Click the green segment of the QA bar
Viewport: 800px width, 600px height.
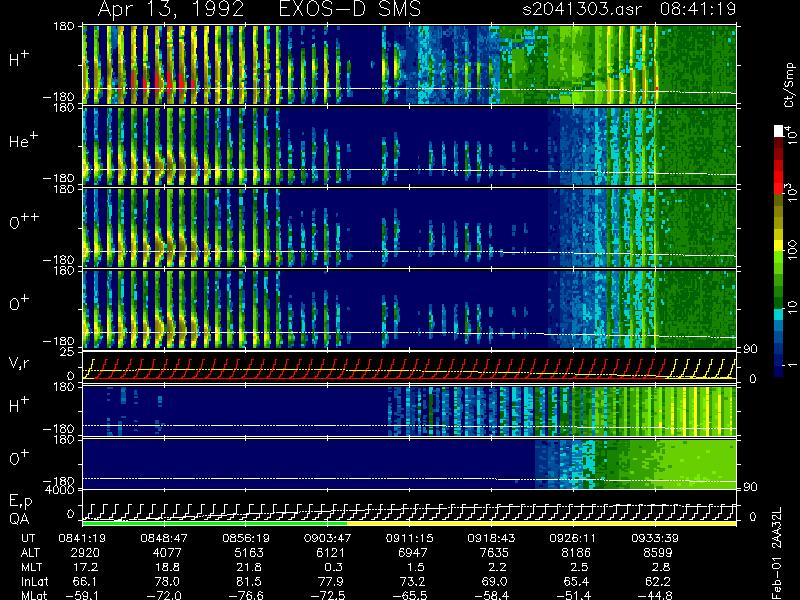pos(215,523)
